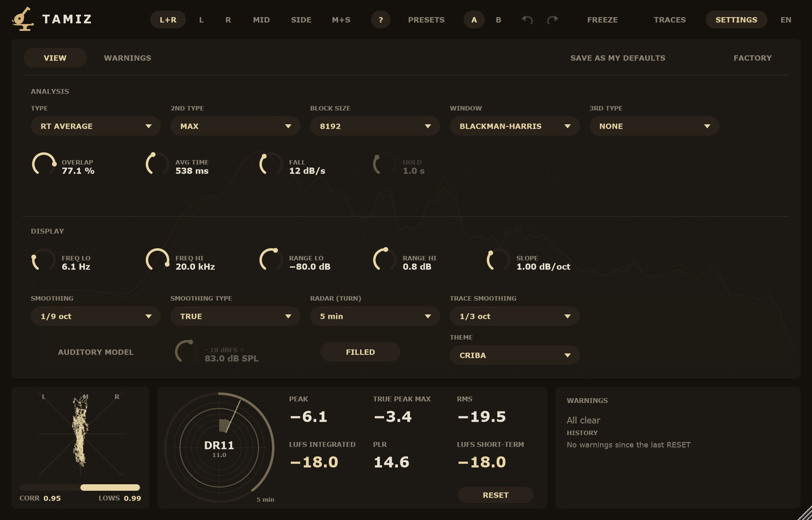This screenshot has height=520, width=812.
Task: Click the RANGE LO knob
Action: [271, 260]
